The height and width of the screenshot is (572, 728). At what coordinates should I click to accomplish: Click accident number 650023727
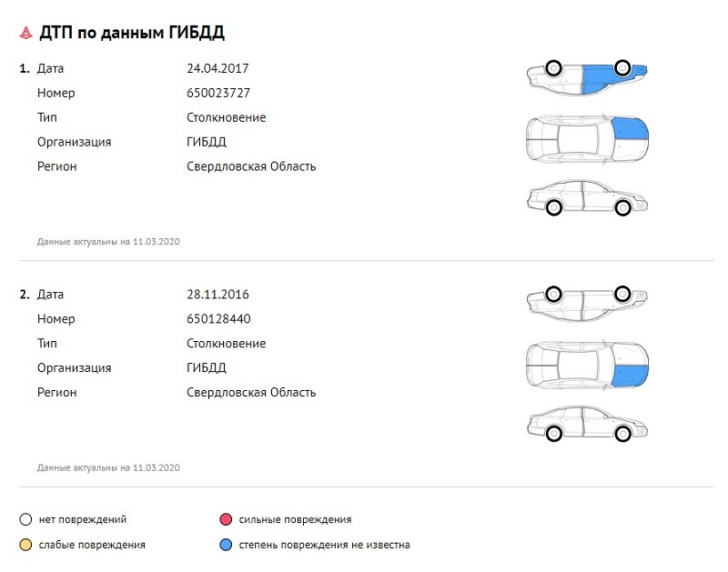pyautogui.click(x=218, y=93)
